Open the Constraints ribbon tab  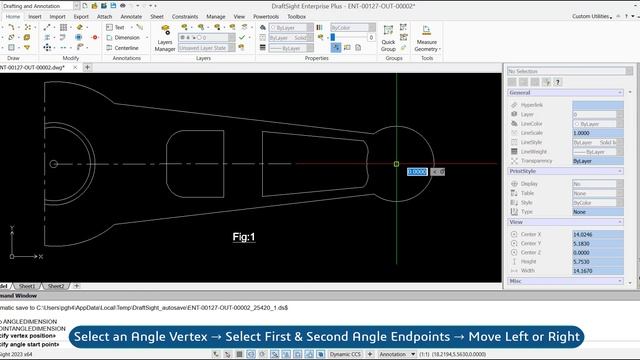coord(184,16)
